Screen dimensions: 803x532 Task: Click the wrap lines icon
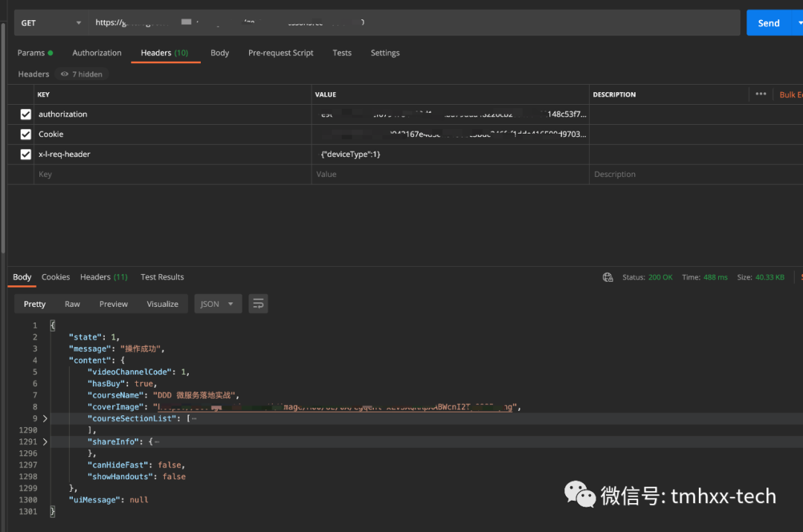[259, 304]
